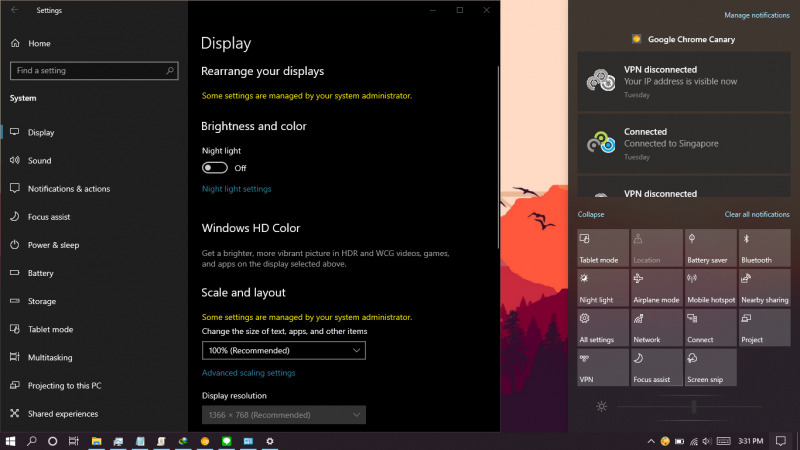Select Battery in the System sidebar

point(40,273)
